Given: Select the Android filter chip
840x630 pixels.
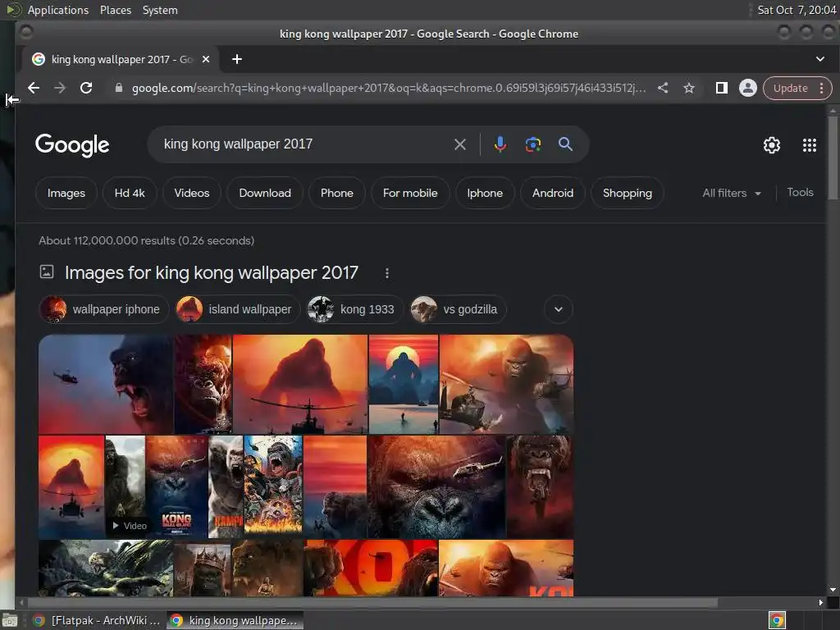Looking at the screenshot, I should (x=553, y=193).
